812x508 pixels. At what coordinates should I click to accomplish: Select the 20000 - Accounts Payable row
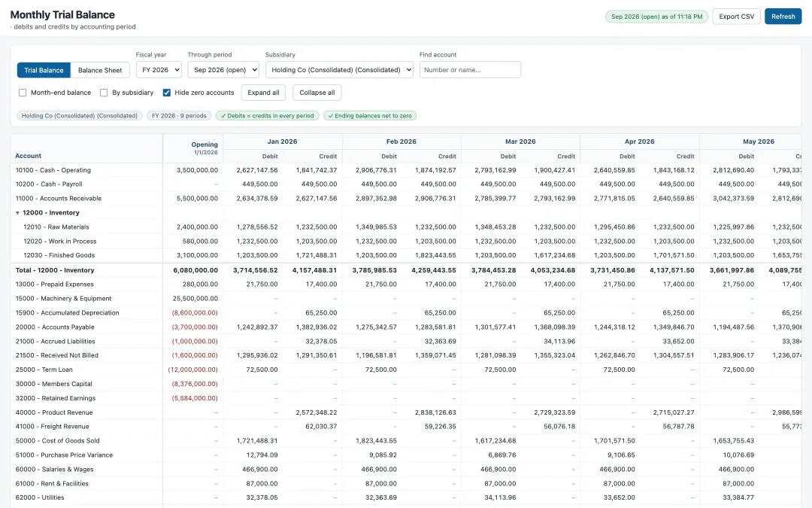point(406,327)
